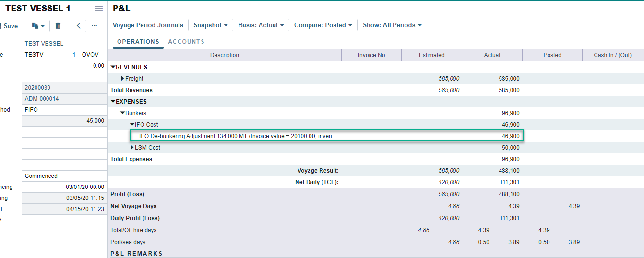Screen dimensions: 644x258
Task: Open the copy documents dropdown icon
Action: 38,26
